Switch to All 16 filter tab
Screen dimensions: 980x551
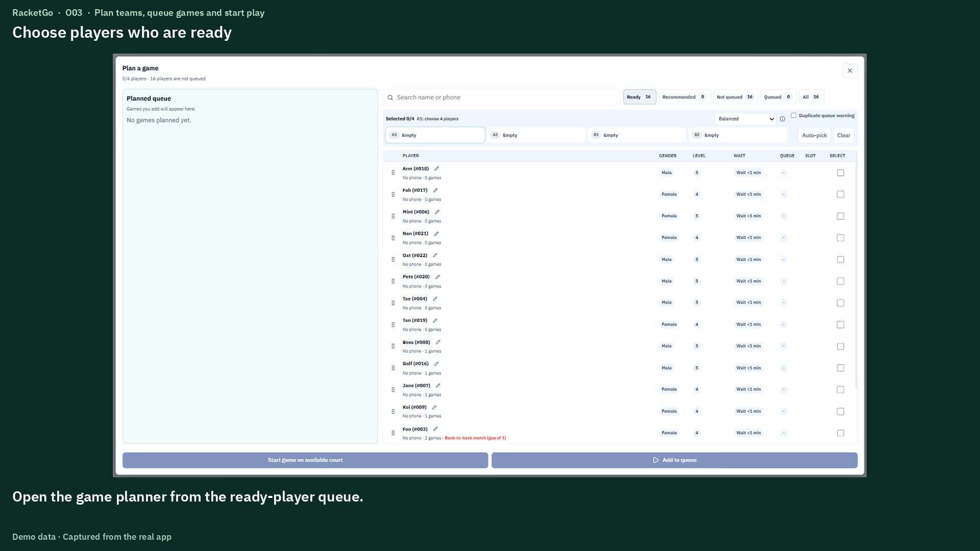tap(812, 97)
